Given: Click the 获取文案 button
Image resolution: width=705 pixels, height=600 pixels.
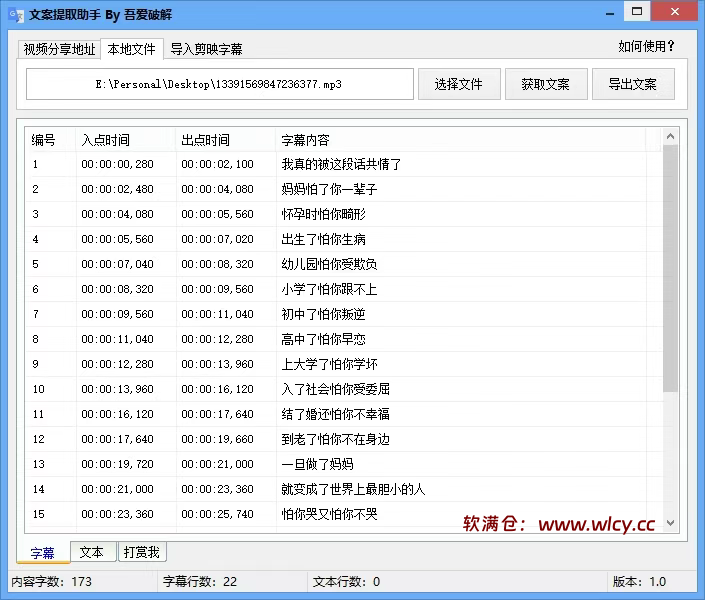Looking at the screenshot, I should tap(546, 84).
